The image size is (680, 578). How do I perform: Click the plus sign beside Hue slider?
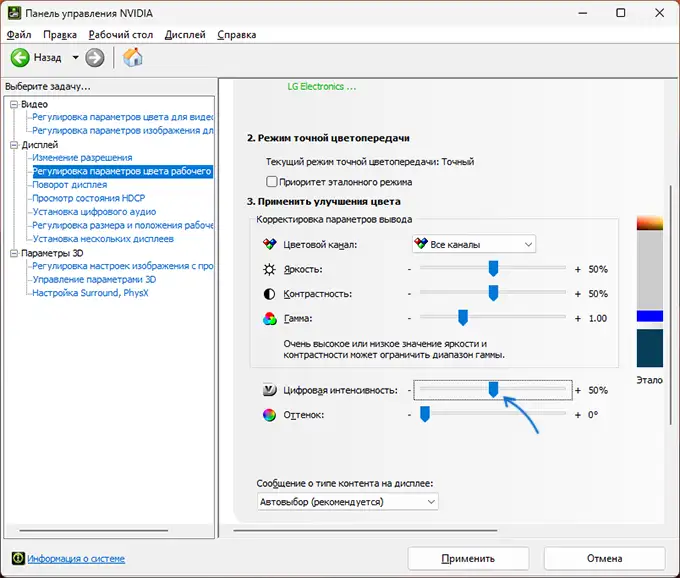[578, 415]
